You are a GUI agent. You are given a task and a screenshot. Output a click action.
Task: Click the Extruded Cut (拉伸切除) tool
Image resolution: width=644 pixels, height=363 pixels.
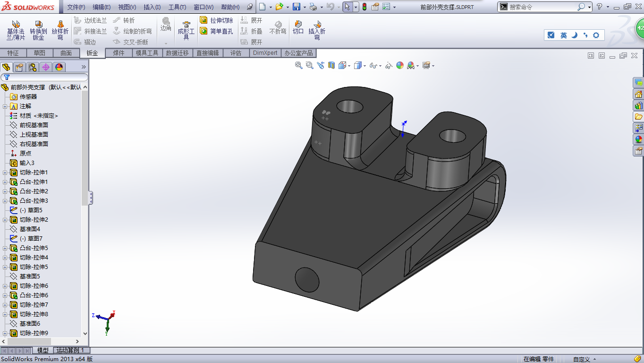216,20
